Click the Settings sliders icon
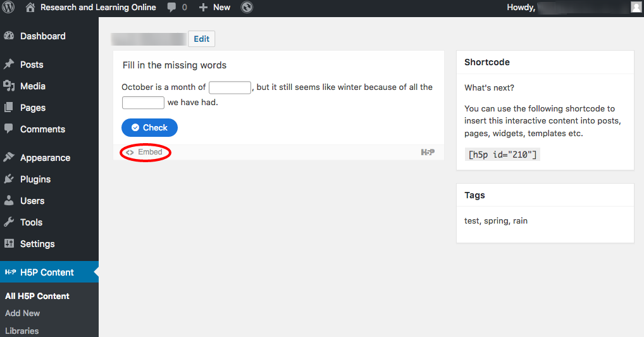644x337 pixels. click(x=9, y=243)
